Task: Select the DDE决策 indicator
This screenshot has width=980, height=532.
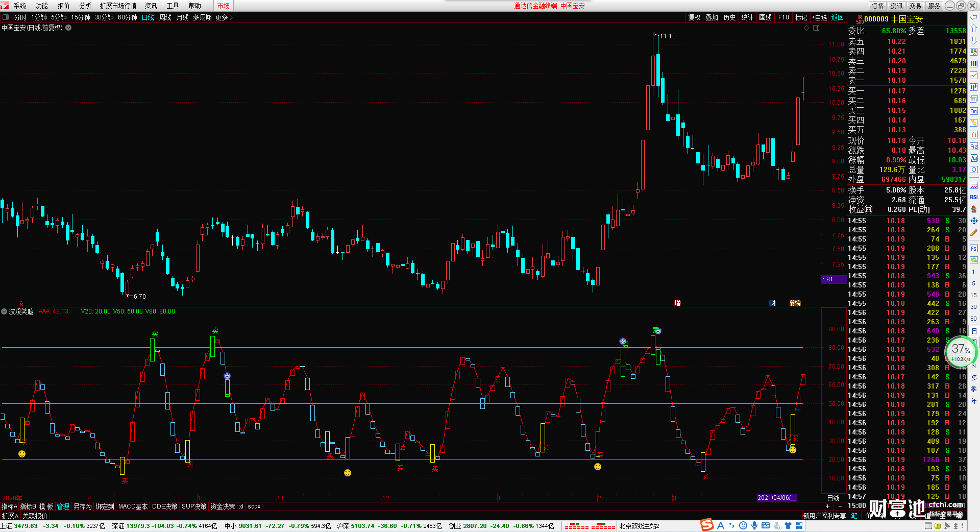Action: point(165,506)
